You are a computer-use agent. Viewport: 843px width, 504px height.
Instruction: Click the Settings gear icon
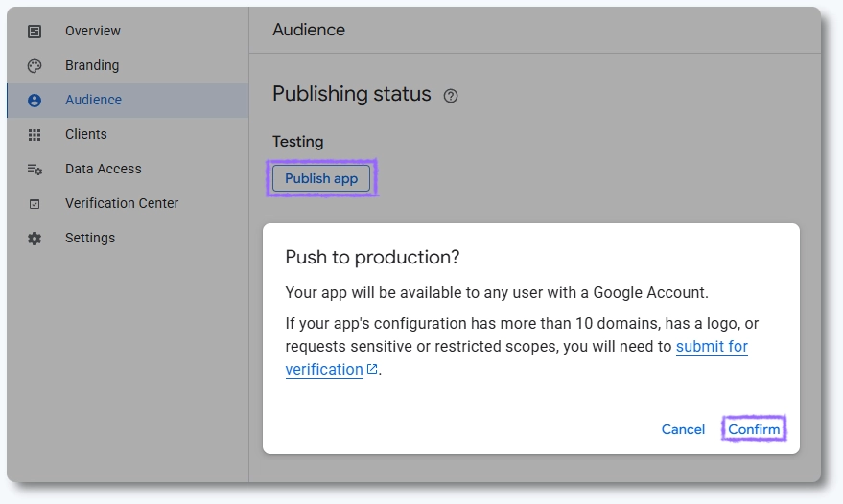[x=35, y=239]
